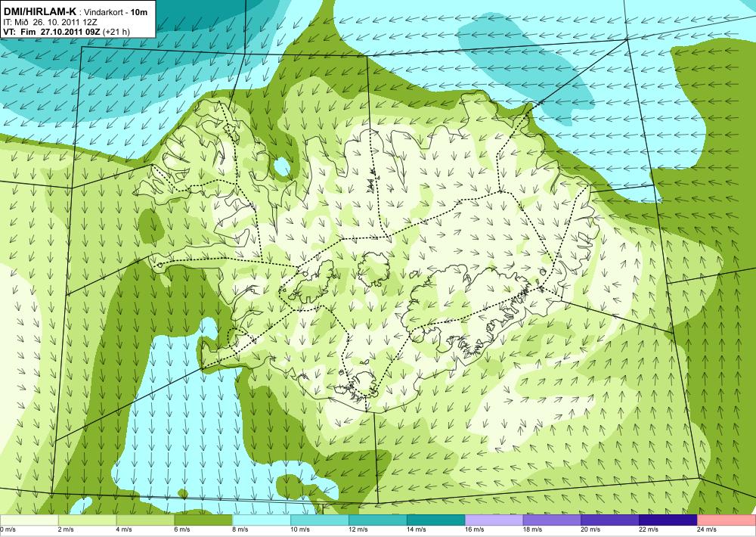Select the "4 m/s" legend label
The image size is (756, 537).
[x=124, y=529]
